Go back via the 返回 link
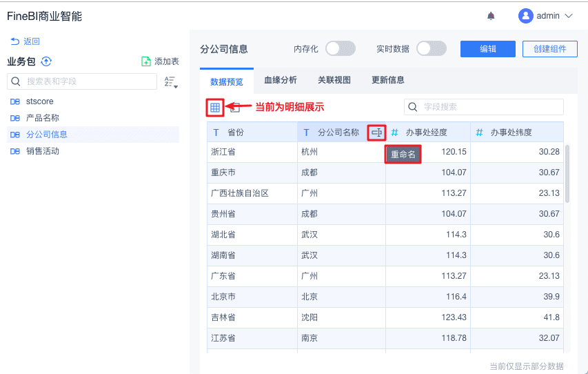The image size is (588, 374). click(x=26, y=41)
